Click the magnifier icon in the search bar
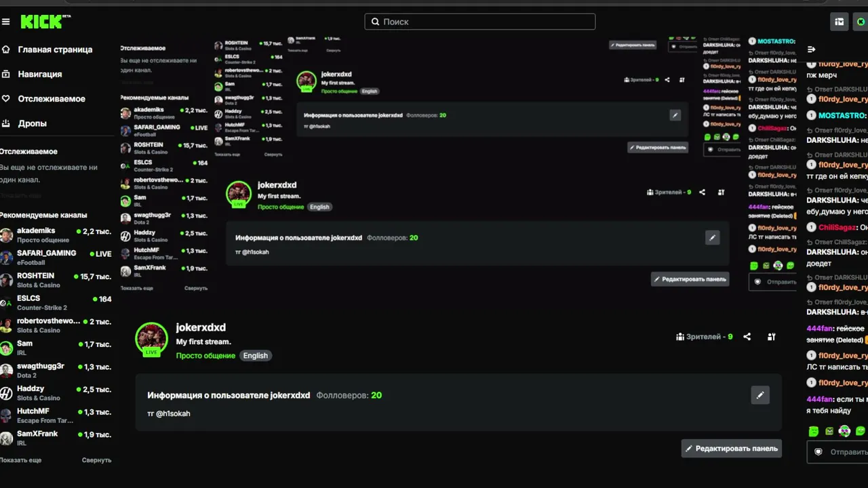868x488 pixels. coord(374,22)
